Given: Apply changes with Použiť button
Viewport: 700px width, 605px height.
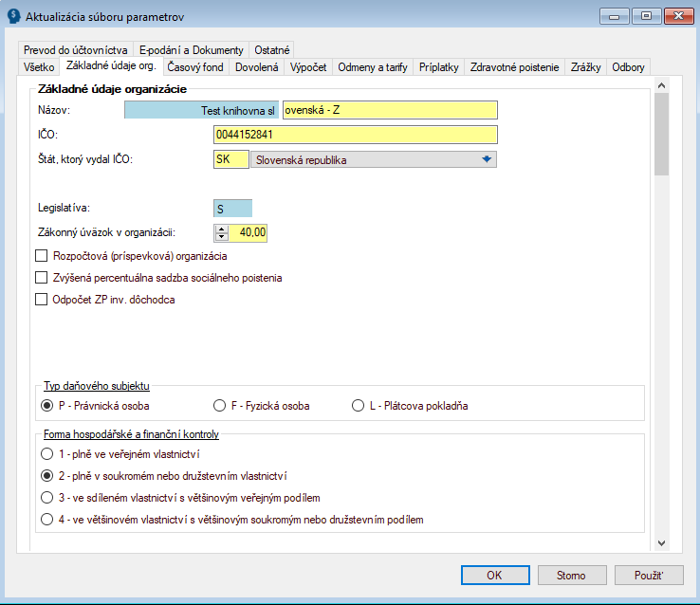Looking at the screenshot, I should click(649, 575).
